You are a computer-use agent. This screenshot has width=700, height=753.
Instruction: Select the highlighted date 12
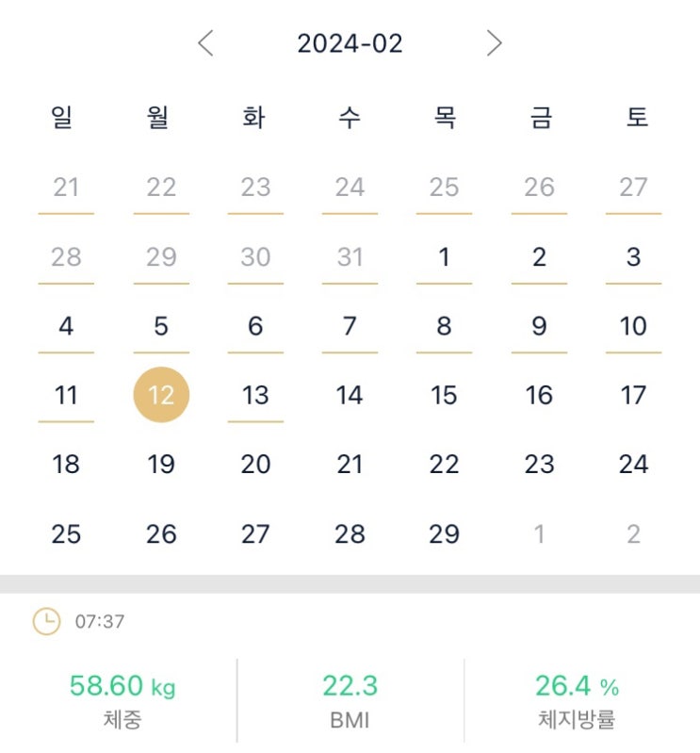161,395
